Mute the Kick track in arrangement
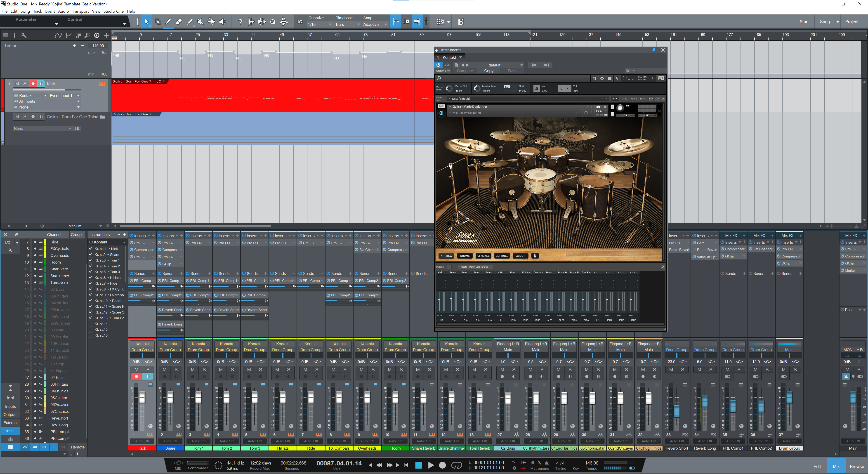This screenshot has height=474, width=868. (x=17, y=84)
